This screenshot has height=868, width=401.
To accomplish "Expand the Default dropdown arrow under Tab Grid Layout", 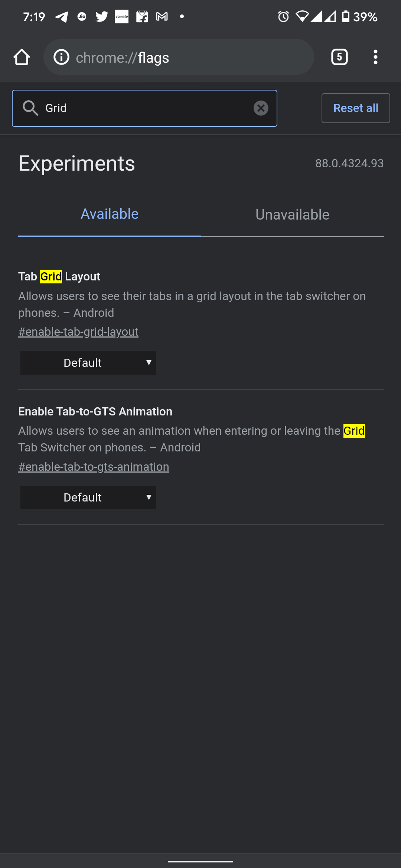I will pos(149,362).
